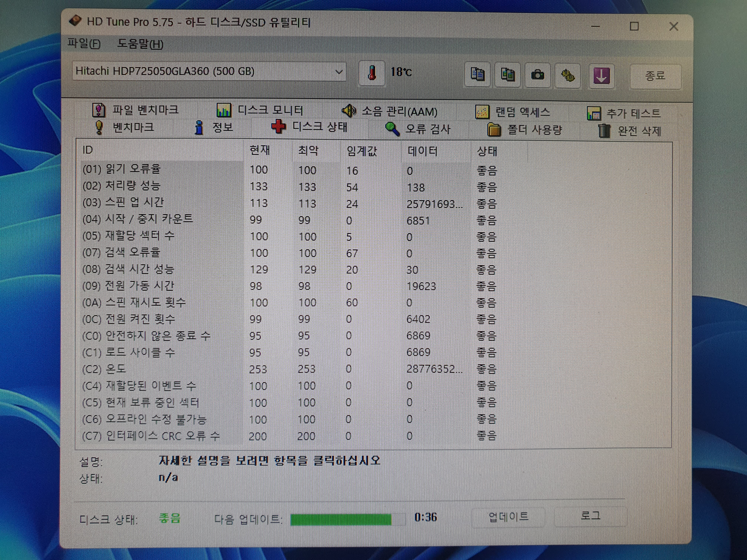Click the copy text to clipboard icon

pos(477,74)
